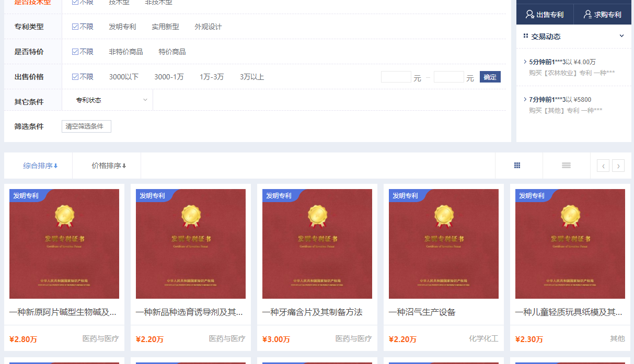This screenshot has height=364, width=634.
Task: Switch to grid view layout icon
Action: coord(517,166)
